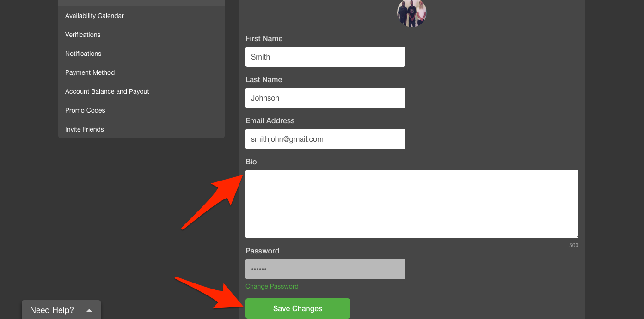The image size is (644, 319).
Task: Open the Availability Calendar sidebar item
Action: click(141, 16)
